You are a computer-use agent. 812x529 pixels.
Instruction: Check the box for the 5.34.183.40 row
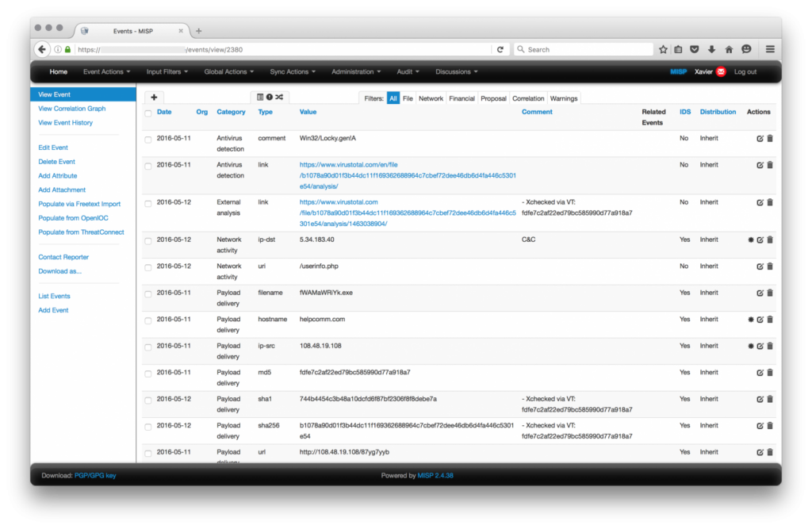(147, 240)
